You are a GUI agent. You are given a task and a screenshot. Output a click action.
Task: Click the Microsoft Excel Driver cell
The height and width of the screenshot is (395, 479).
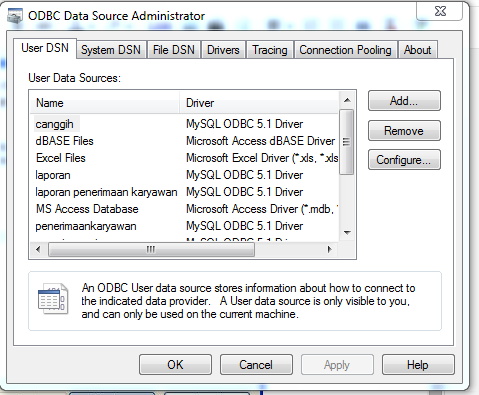pyautogui.click(x=262, y=158)
